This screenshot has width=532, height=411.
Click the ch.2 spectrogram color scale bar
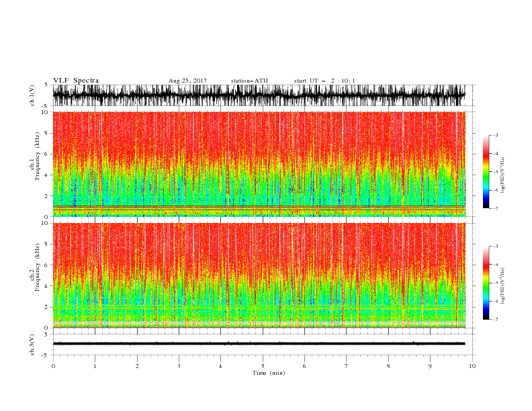(x=486, y=283)
